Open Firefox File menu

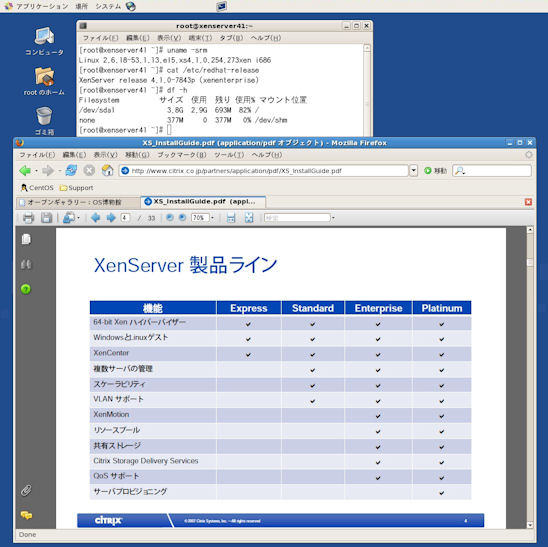coord(37,154)
